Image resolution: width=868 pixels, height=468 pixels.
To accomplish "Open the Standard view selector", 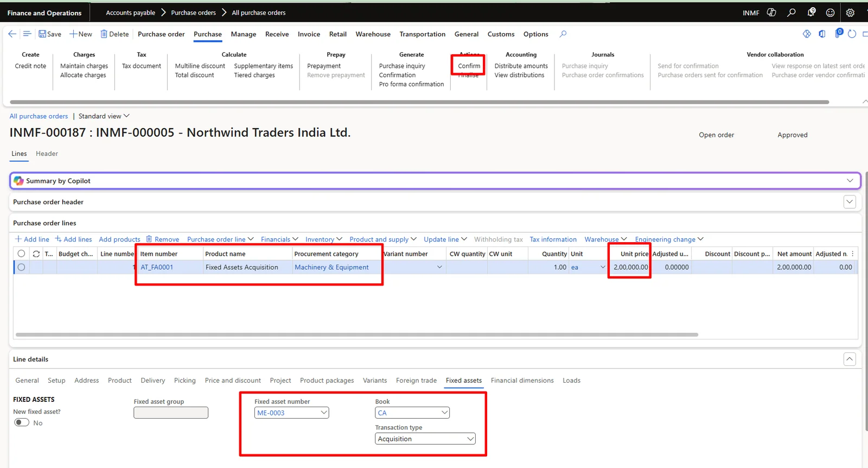I will [104, 116].
